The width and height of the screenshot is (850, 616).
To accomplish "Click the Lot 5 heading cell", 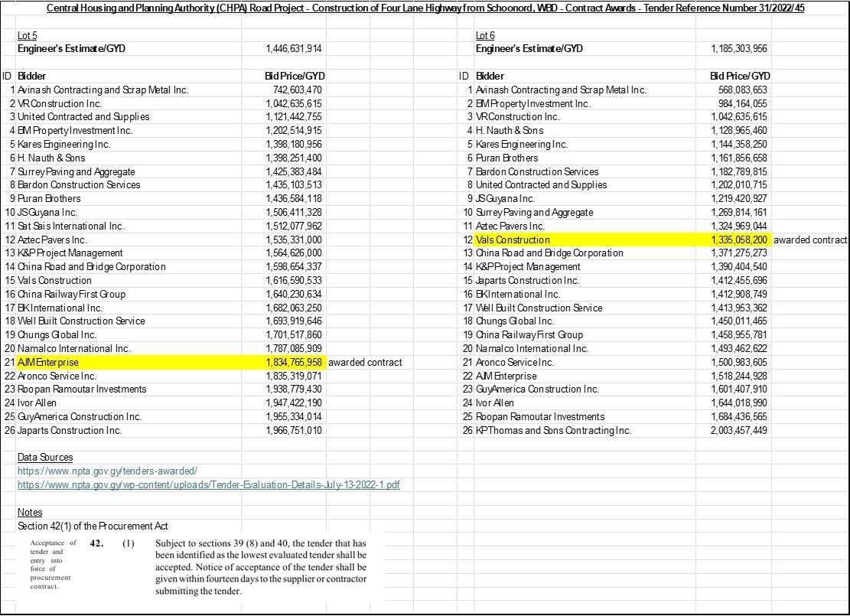I will point(27,36).
